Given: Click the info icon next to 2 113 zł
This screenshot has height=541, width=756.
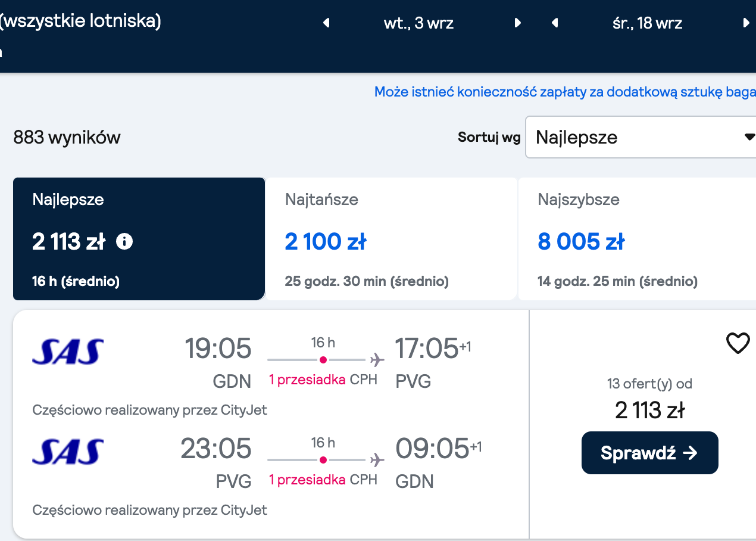Looking at the screenshot, I should [x=124, y=241].
